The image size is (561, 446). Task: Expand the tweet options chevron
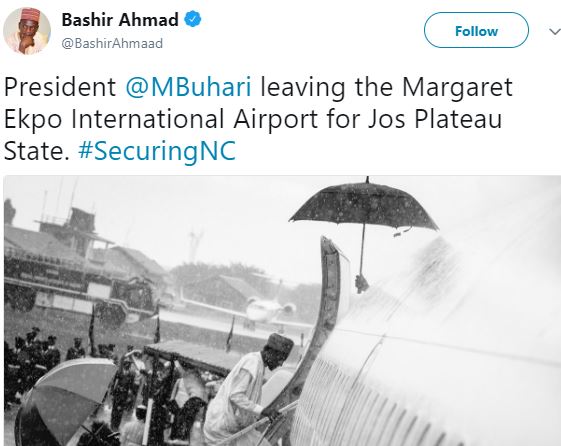point(555,32)
